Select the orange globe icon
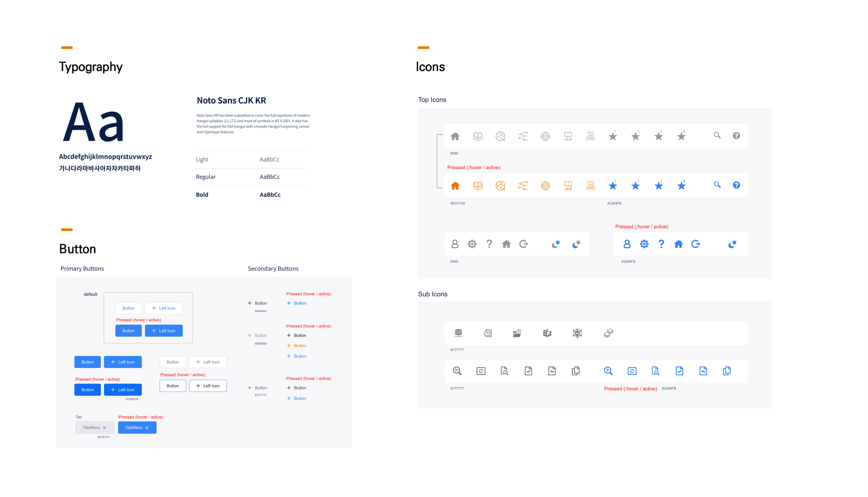868x497 pixels. point(545,185)
